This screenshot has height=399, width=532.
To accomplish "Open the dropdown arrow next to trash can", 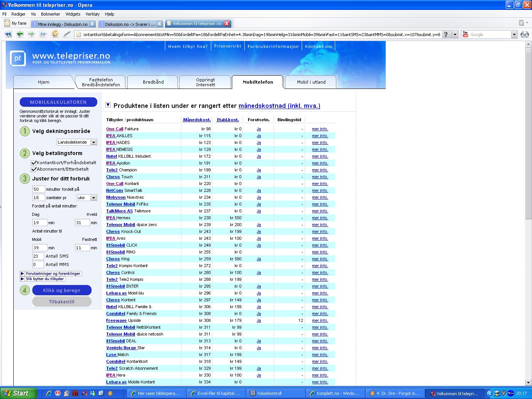I will tap(527, 23).
